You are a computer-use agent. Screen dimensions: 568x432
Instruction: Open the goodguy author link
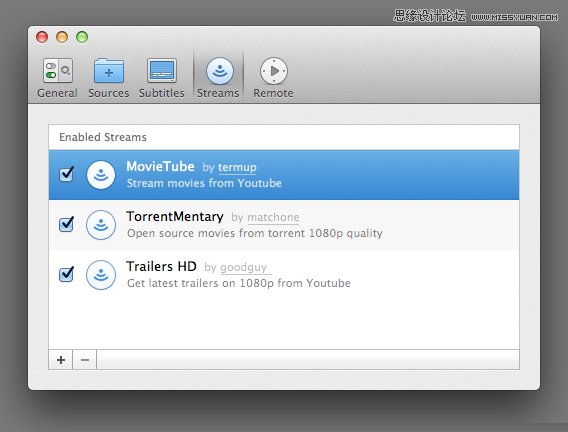pyautogui.click(x=243, y=268)
